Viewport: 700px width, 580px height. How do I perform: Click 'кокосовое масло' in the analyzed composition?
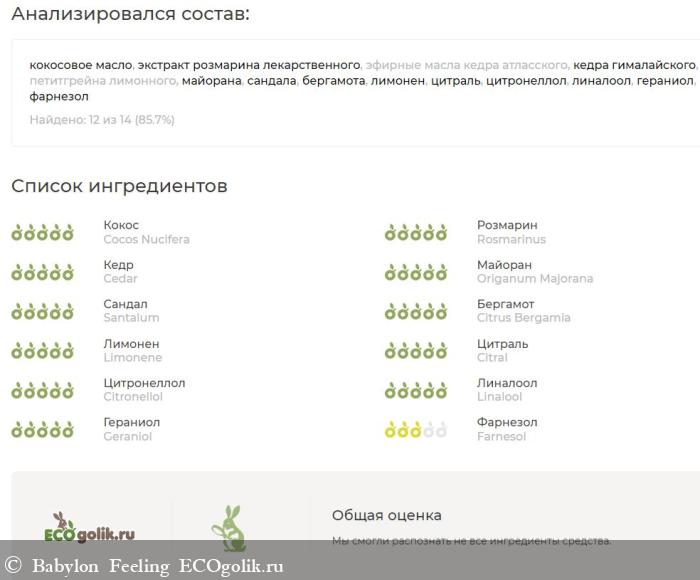(80, 64)
